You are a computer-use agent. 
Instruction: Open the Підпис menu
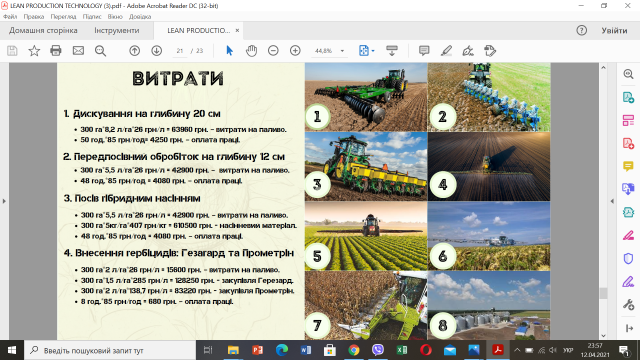(x=92, y=17)
